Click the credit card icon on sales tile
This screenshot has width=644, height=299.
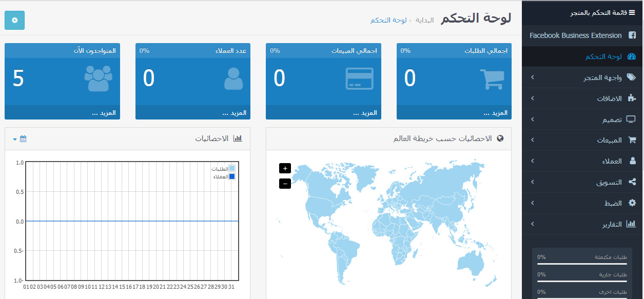pos(360,78)
